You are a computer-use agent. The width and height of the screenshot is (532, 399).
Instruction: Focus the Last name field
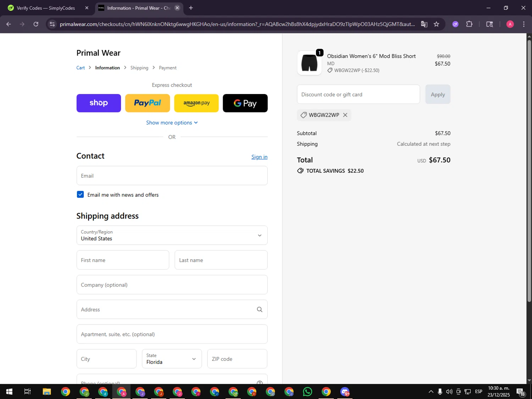coord(221,260)
